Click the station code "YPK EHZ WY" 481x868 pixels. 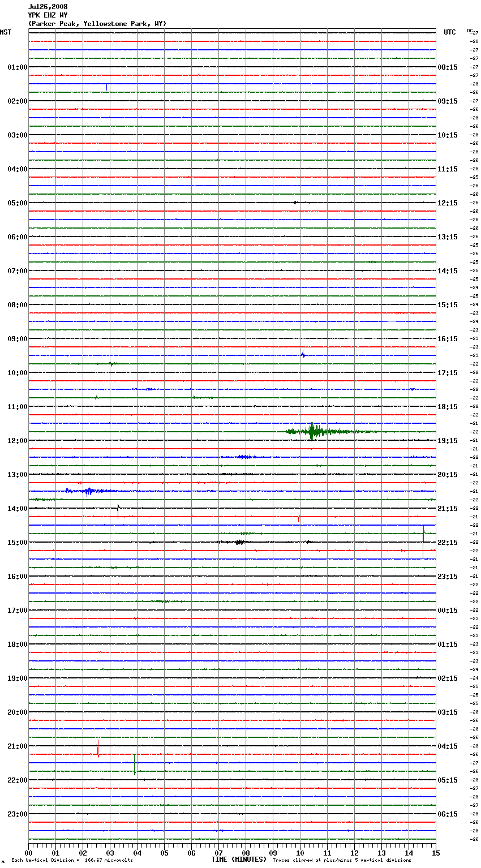[48, 15]
